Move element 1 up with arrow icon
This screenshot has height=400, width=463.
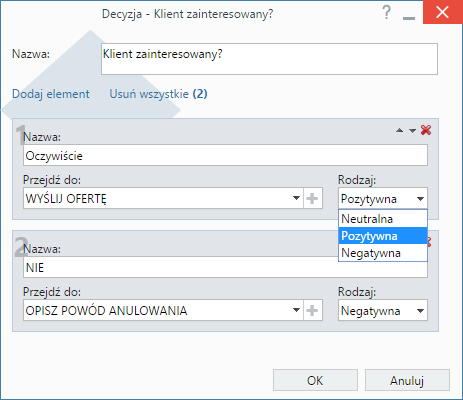(399, 130)
